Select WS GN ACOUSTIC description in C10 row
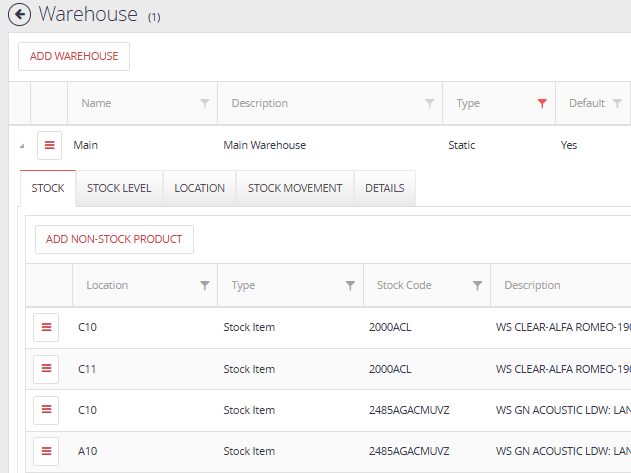 (563, 410)
